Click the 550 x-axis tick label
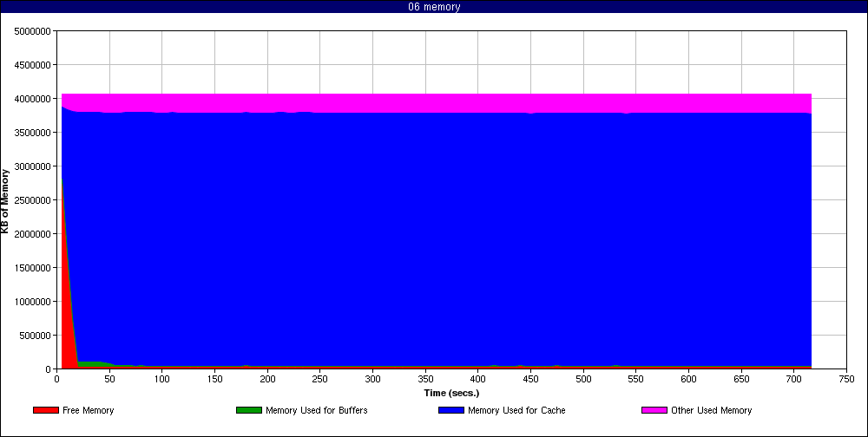The width and height of the screenshot is (868, 437). [635, 380]
